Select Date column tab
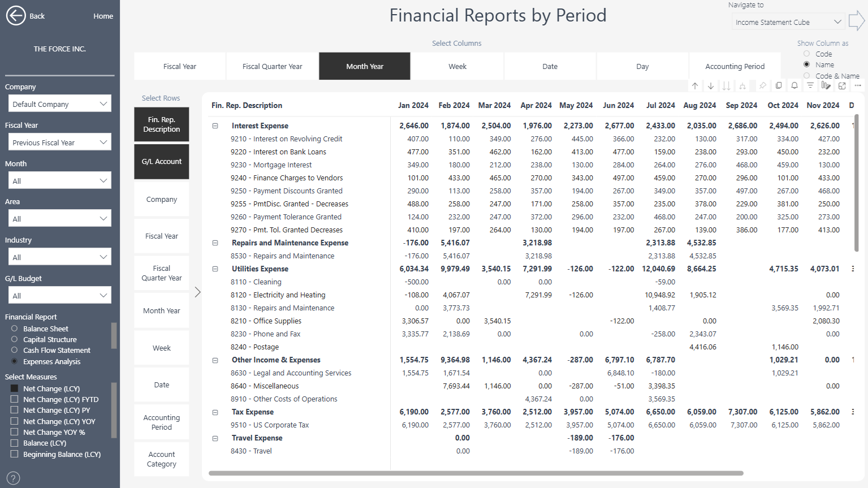The image size is (868, 488). pyautogui.click(x=550, y=66)
